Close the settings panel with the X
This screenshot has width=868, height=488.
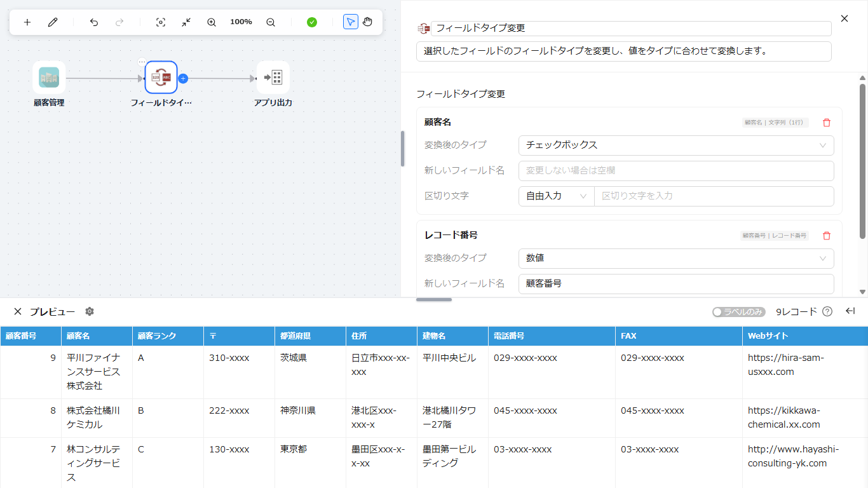pyautogui.click(x=844, y=18)
